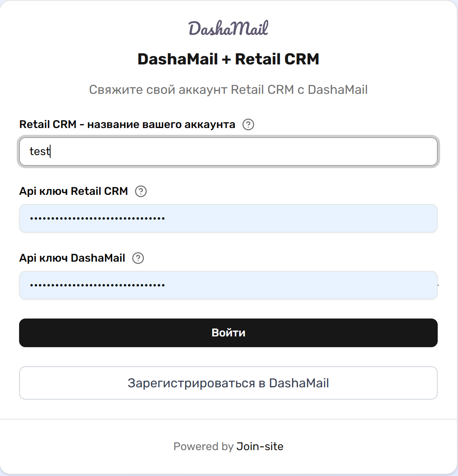
Task: Click the 'Api ключ DashaMail' label text
Action: [x=72, y=258]
